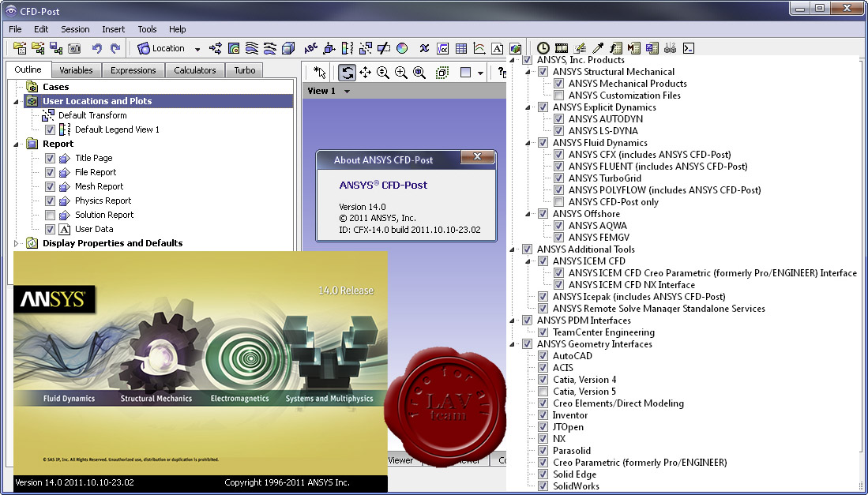Click the Help menu
Viewport: 868px width, 495px height.
click(177, 29)
